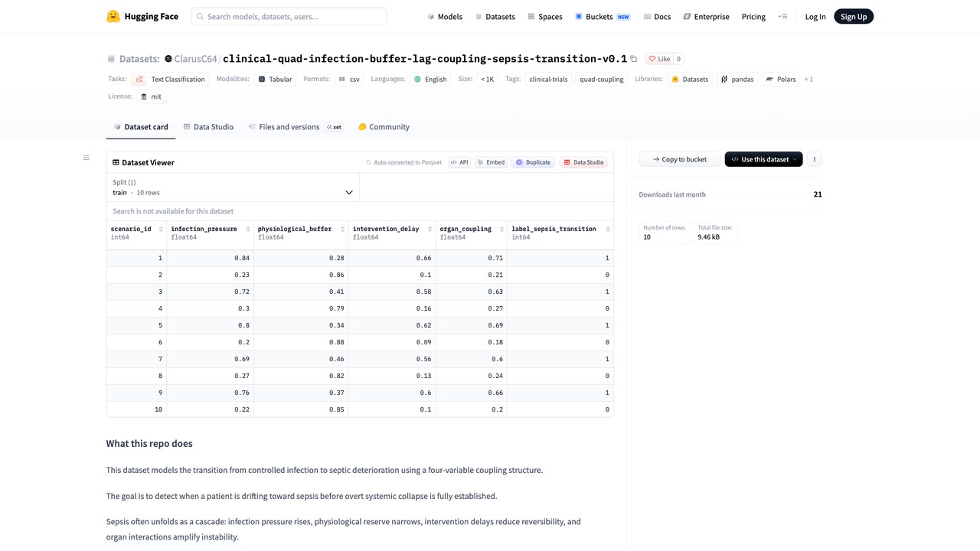Click the Copy to bucket button
This screenshot has height=551, width=980.
(x=680, y=159)
